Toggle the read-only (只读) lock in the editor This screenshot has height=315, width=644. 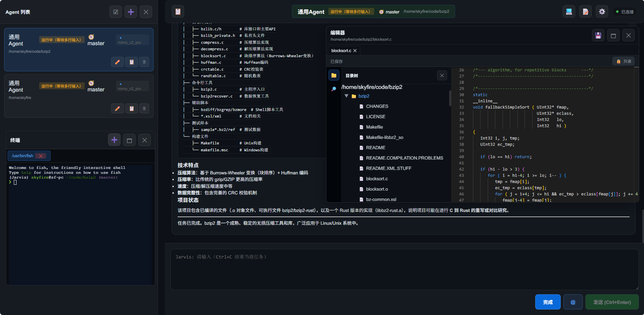[x=624, y=61]
